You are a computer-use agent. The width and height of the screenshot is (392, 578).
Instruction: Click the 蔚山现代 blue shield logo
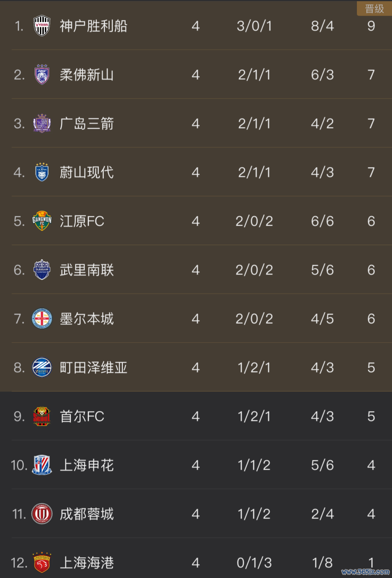point(42,172)
